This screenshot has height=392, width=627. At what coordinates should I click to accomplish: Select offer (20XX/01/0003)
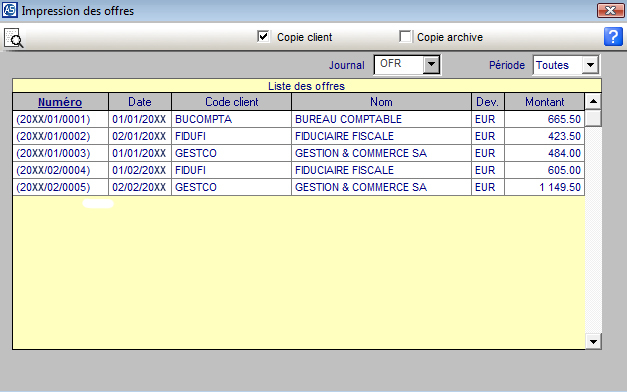(53, 153)
